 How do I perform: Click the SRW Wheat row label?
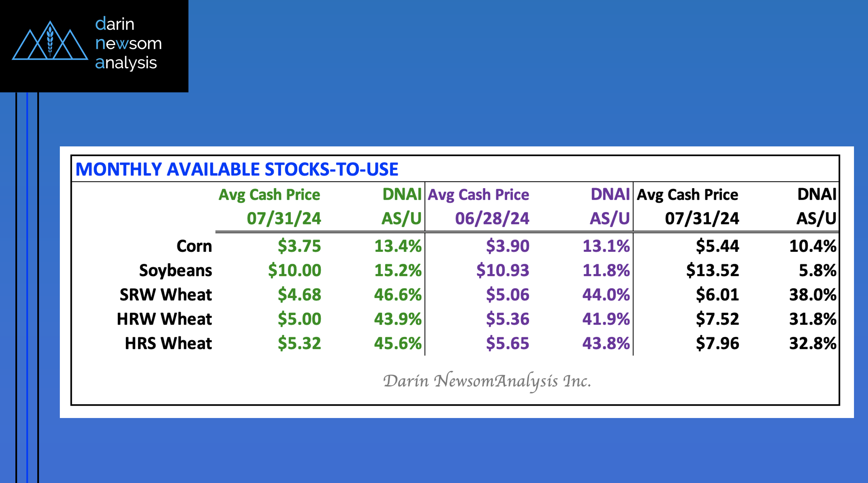pyautogui.click(x=166, y=295)
